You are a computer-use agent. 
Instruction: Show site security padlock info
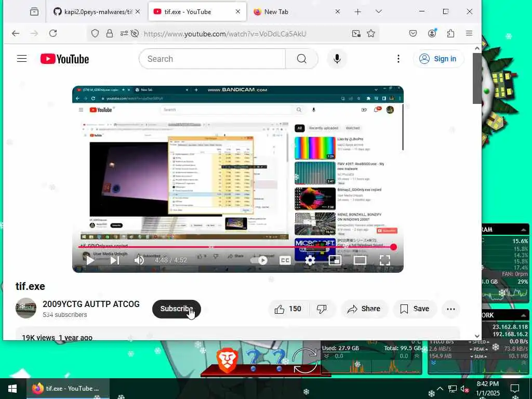click(x=109, y=33)
